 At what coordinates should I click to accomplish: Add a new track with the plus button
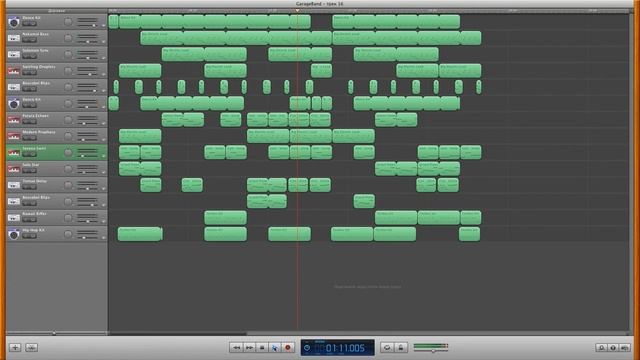coord(15,347)
